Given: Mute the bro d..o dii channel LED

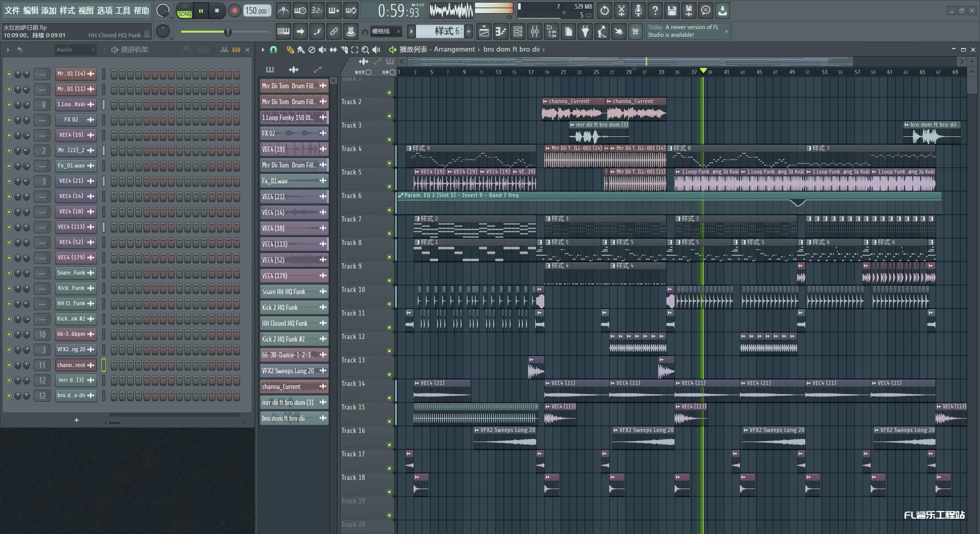Looking at the screenshot, I should [9, 395].
